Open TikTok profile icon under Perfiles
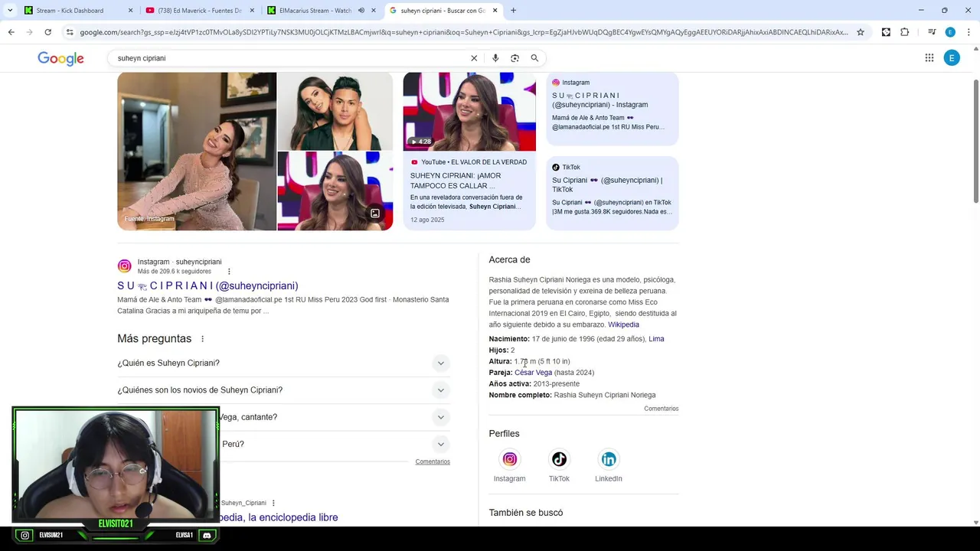This screenshot has height=551, width=980. [x=559, y=459]
